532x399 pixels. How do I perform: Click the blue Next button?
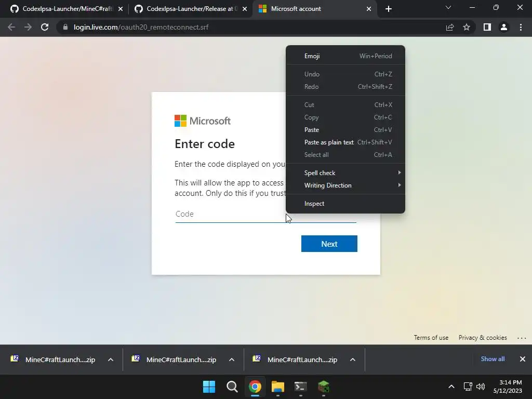pos(329,244)
